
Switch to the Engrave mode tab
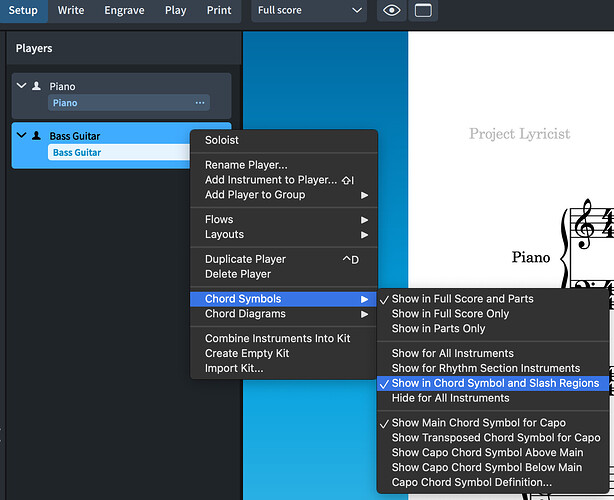coord(124,10)
